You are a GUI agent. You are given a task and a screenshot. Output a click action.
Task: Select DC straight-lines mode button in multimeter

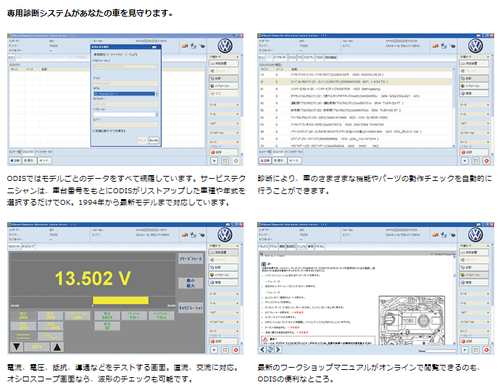pos(23,336)
